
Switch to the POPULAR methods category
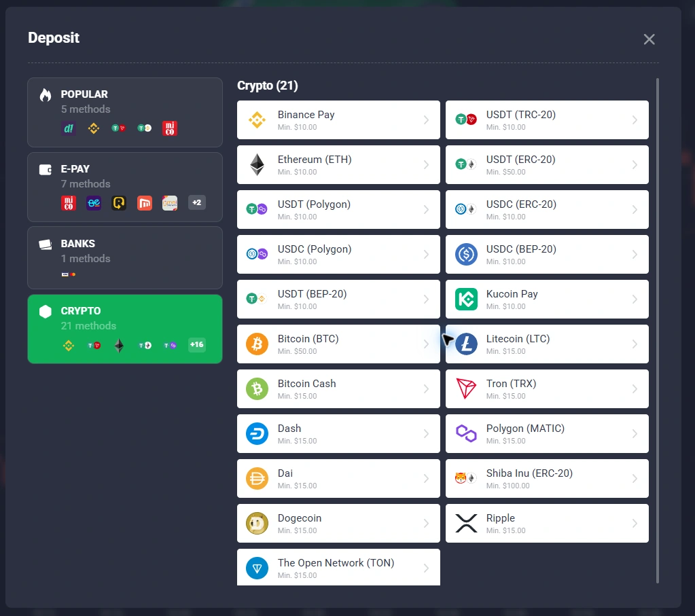tap(125, 112)
